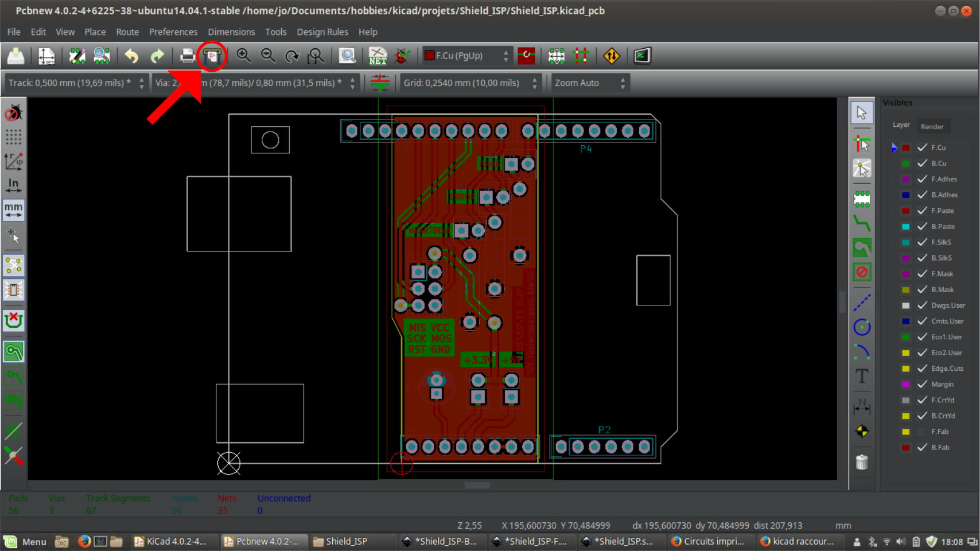Expand the Grid size dropdown
This screenshot has width=980, height=551.
[470, 83]
